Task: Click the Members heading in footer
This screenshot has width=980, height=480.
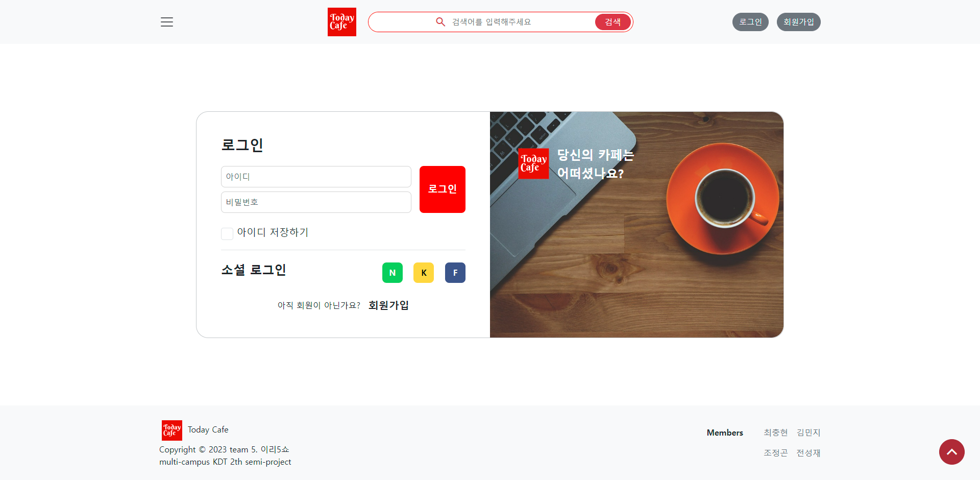Action: coord(725,433)
